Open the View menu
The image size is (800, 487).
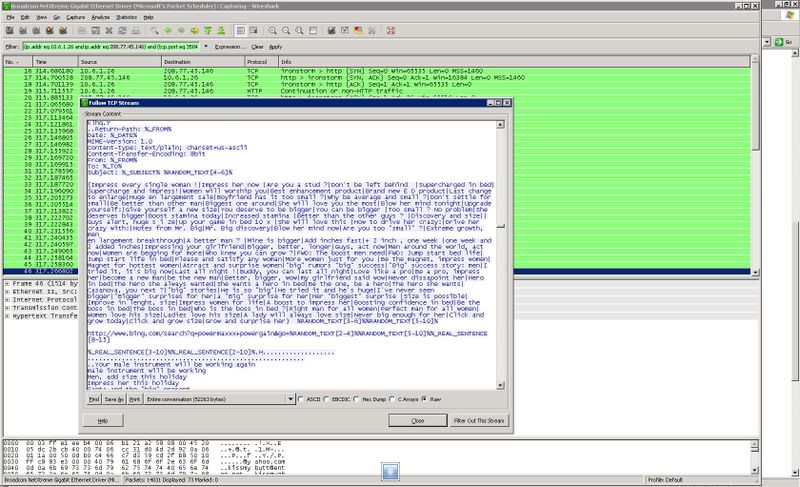coord(41,17)
